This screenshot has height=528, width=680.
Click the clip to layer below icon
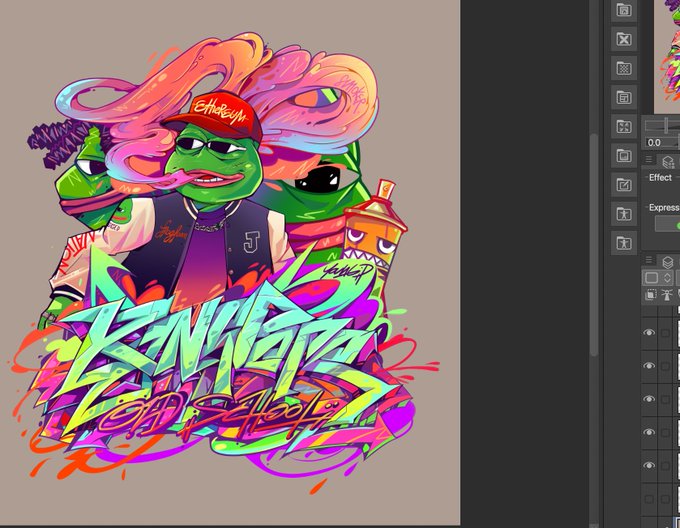[651, 295]
